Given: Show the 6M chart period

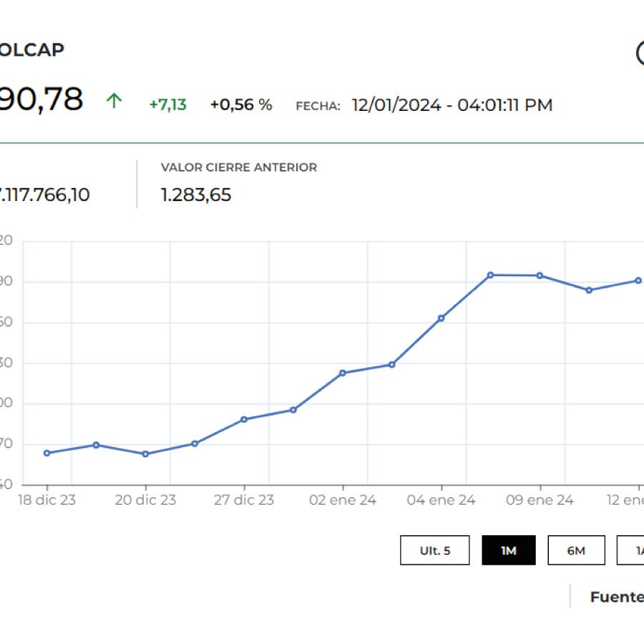Looking at the screenshot, I should tap(576, 550).
